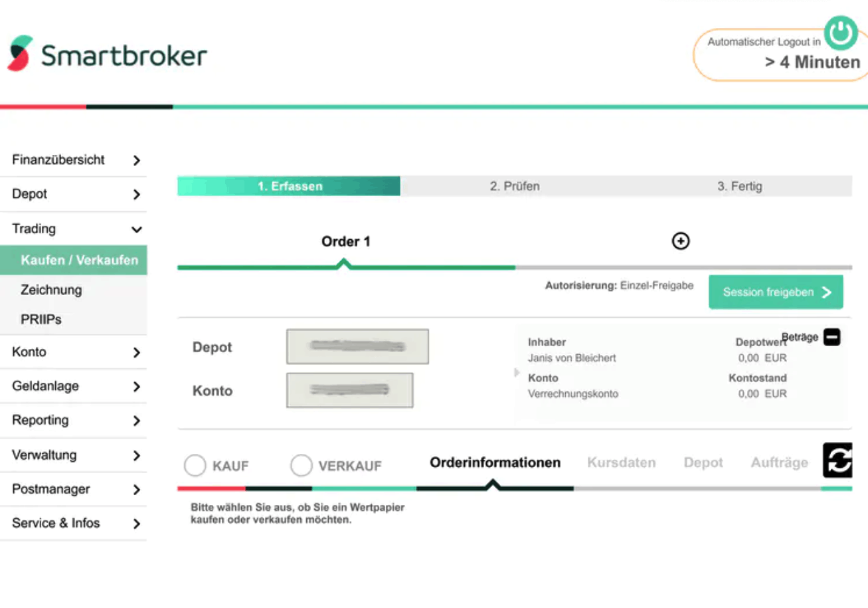Switch to the Depot tab in order section
Screen dimensions: 868x608
[x=703, y=462]
